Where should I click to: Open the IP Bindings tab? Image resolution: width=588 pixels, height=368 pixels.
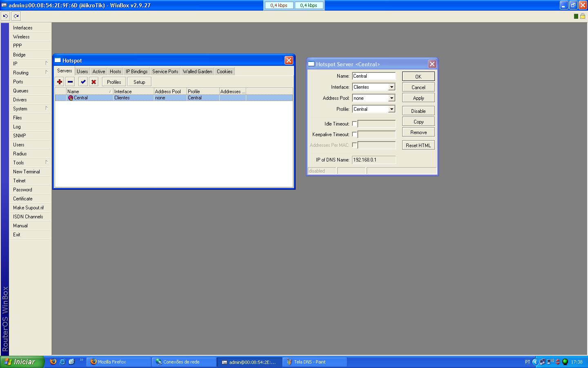[137, 72]
